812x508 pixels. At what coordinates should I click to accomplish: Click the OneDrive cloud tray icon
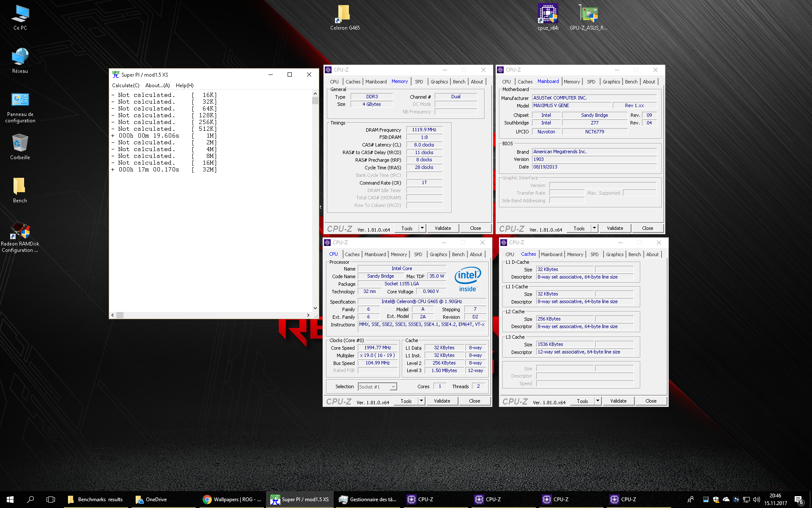(x=726, y=500)
